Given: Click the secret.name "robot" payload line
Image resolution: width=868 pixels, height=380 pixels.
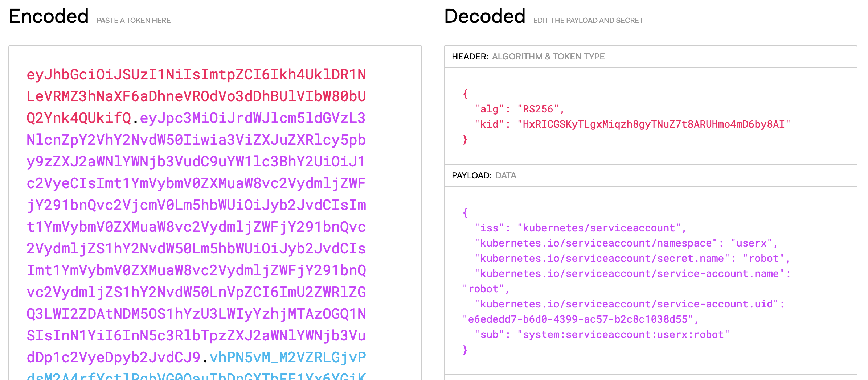Looking at the screenshot, I should point(632,259).
